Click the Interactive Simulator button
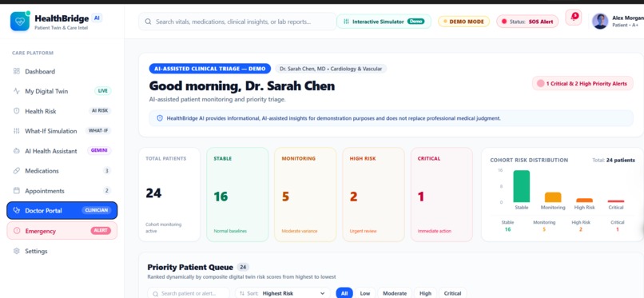The width and height of the screenshot is (644, 298). (x=384, y=22)
